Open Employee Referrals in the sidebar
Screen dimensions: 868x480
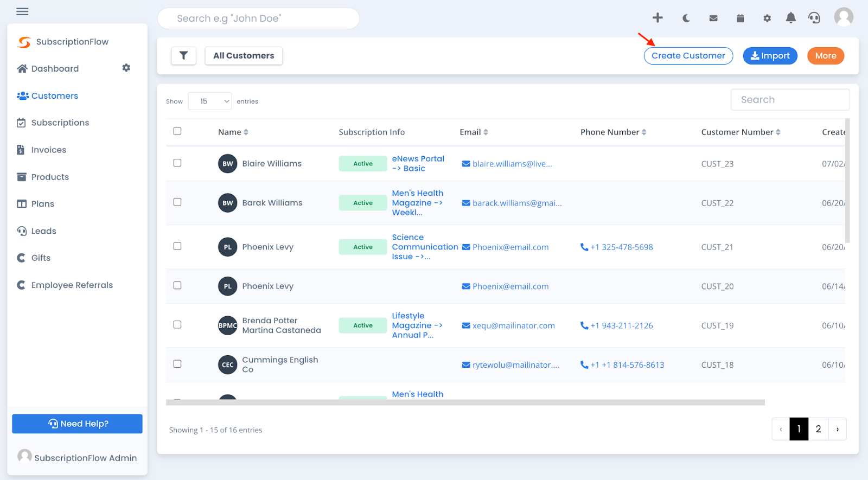click(x=72, y=285)
